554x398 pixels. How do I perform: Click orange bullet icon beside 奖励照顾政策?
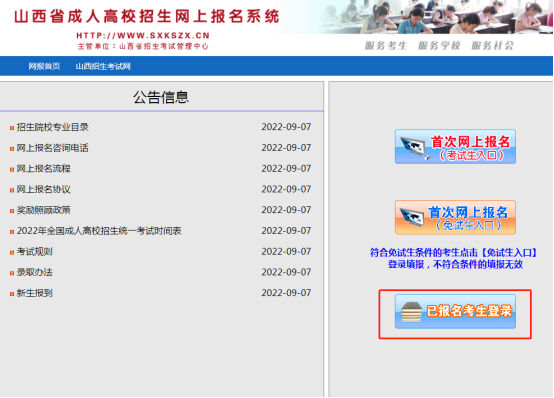tap(12, 211)
